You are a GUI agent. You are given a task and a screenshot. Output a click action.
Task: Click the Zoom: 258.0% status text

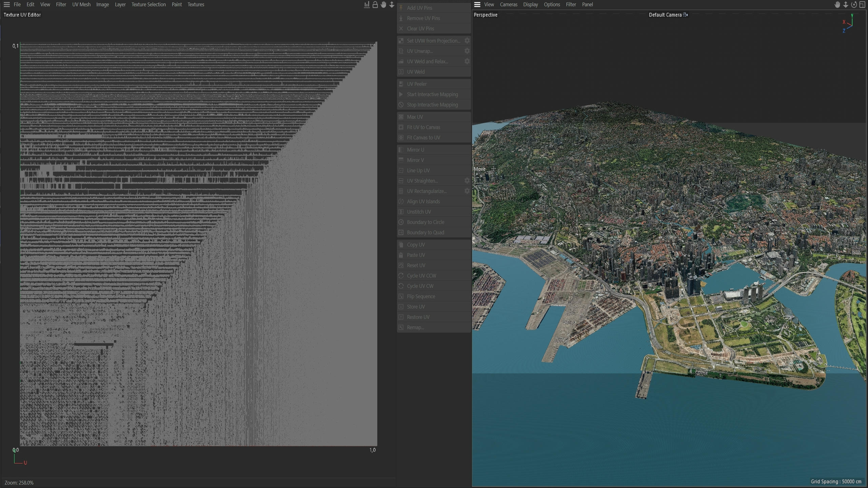click(19, 483)
